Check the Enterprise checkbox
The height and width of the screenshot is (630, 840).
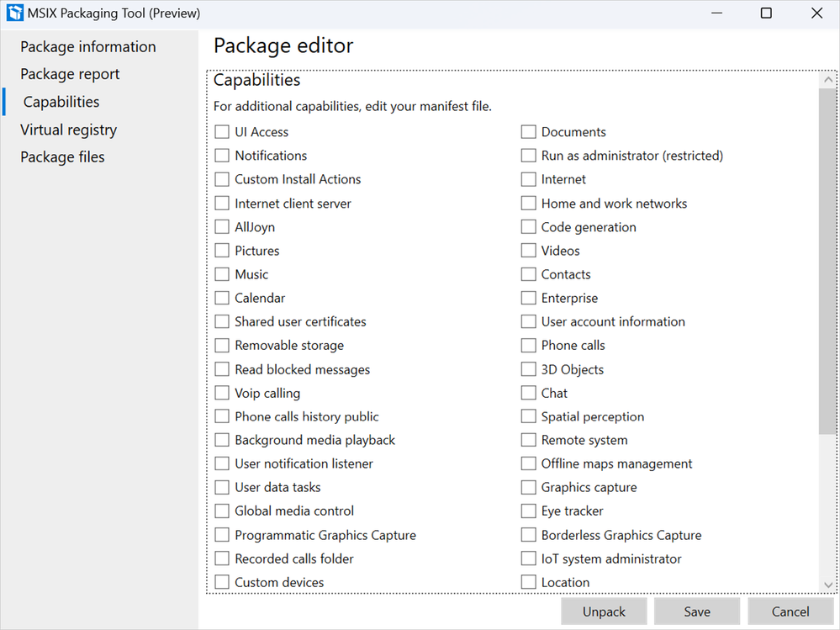point(528,298)
